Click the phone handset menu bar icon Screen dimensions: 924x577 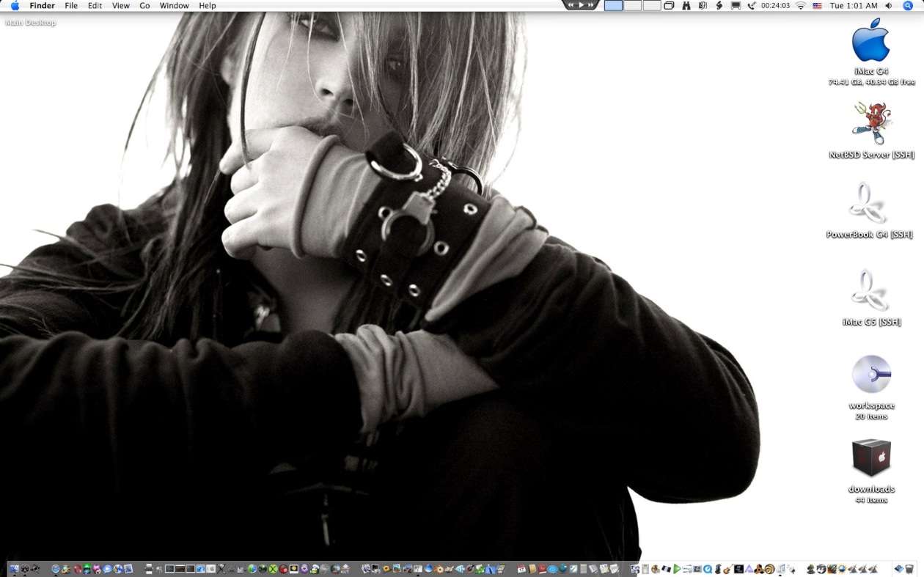[x=752, y=5]
